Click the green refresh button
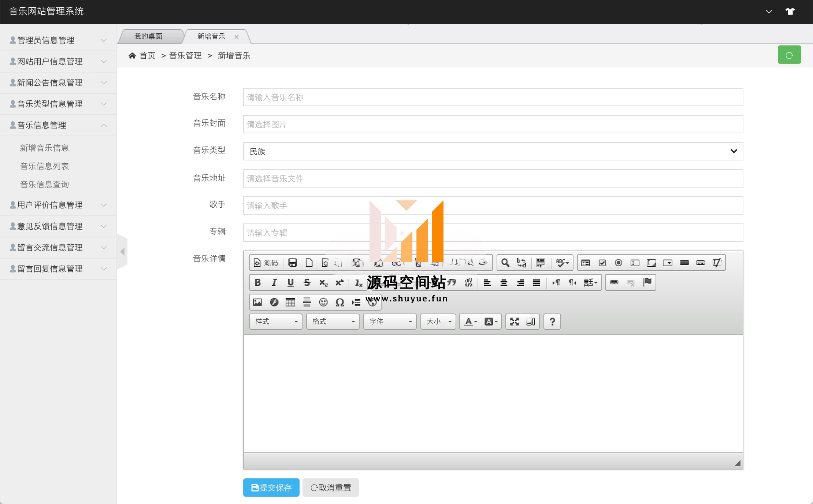The image size is (813, 504). 789,55
